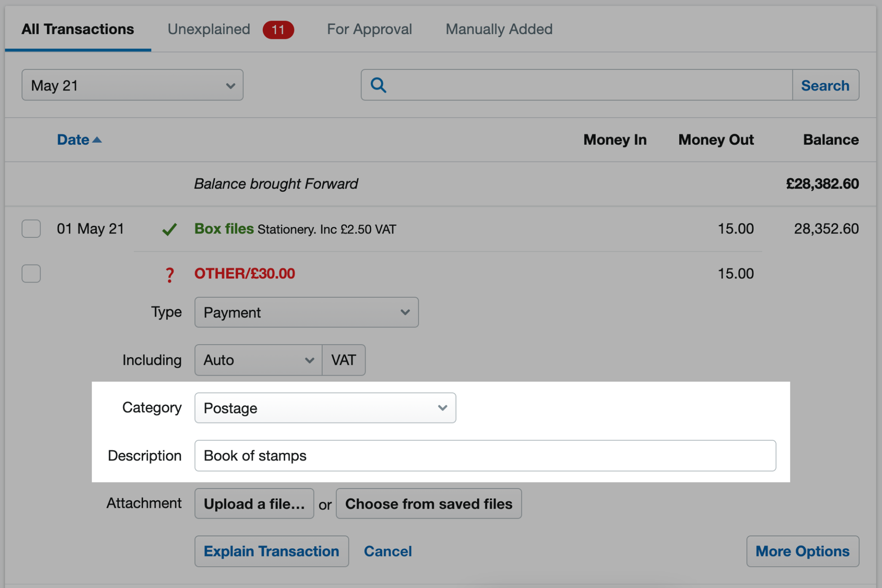This screenshot has height=588, width=882.
Task: Open the For Approval tab
Action: 369,29
